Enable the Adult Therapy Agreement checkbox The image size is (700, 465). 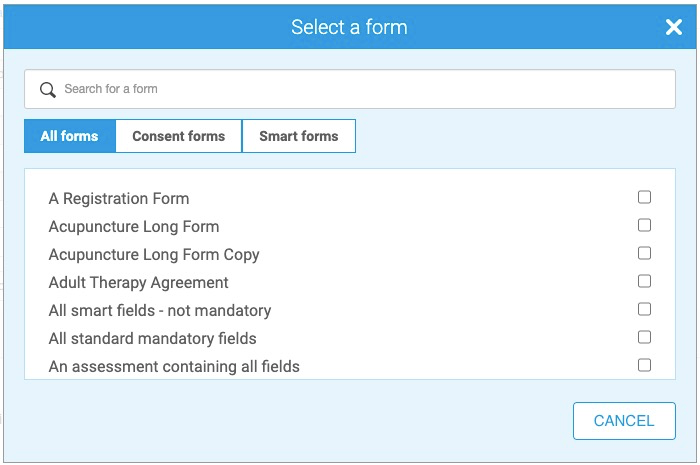644,282
